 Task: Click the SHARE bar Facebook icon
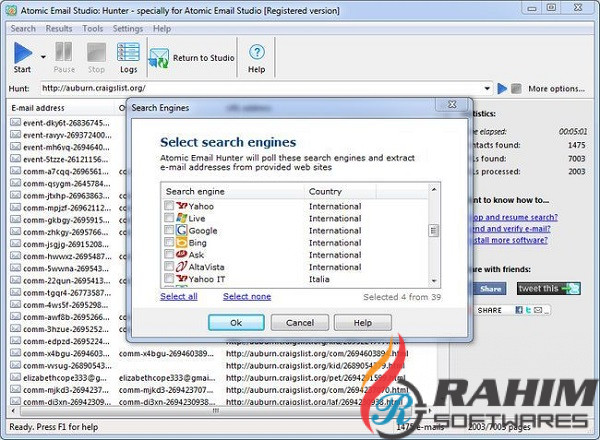[519, 310]
